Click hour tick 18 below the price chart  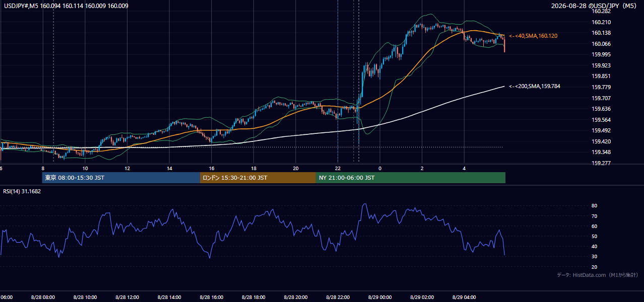(253, 168)
